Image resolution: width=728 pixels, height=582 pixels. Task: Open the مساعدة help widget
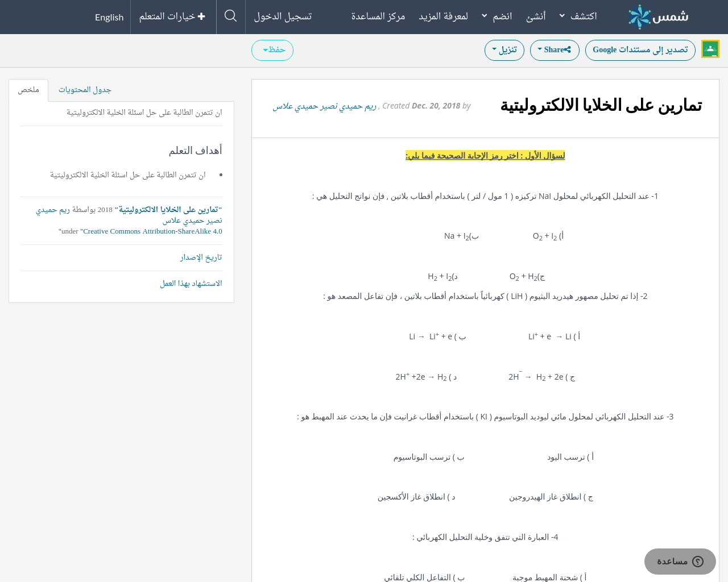click(x=680, y=562)
